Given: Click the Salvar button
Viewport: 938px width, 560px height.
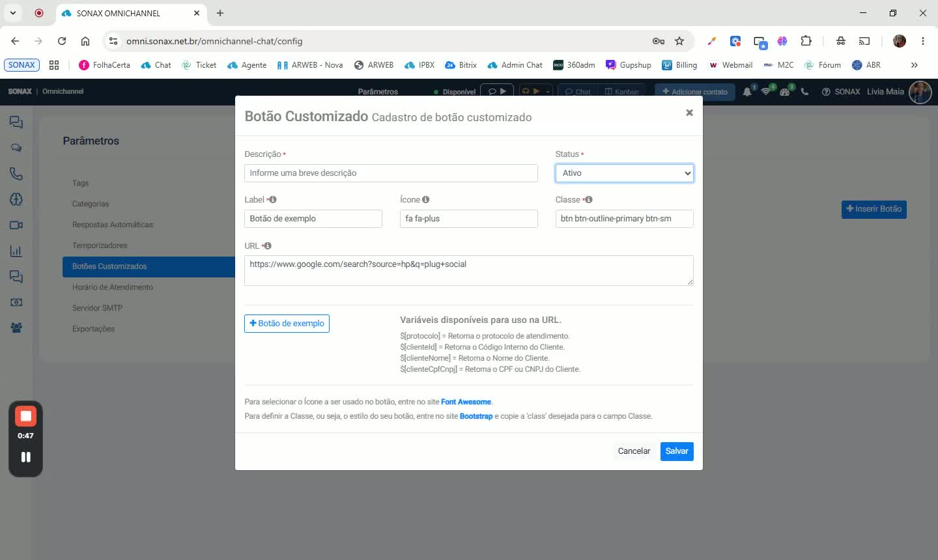Looking at the screenshot, I should click(677, 451).
